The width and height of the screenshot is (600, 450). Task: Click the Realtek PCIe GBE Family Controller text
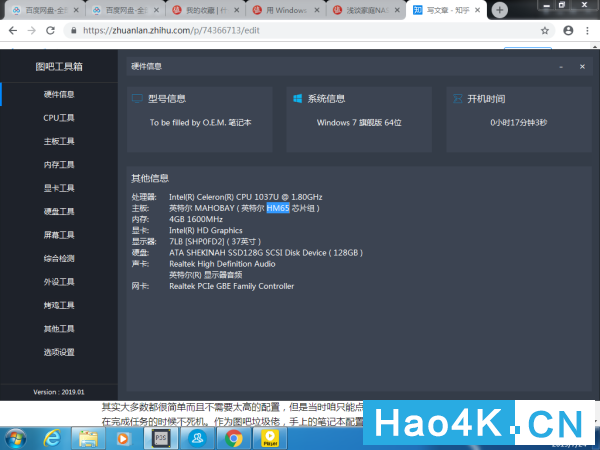point(232,286)
